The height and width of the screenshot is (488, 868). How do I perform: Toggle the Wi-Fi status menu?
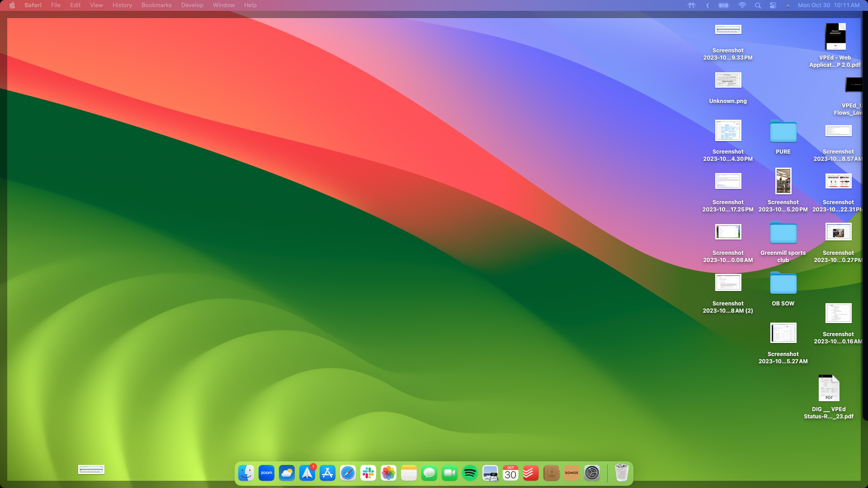pyautogui.click(x=743, y=5)
